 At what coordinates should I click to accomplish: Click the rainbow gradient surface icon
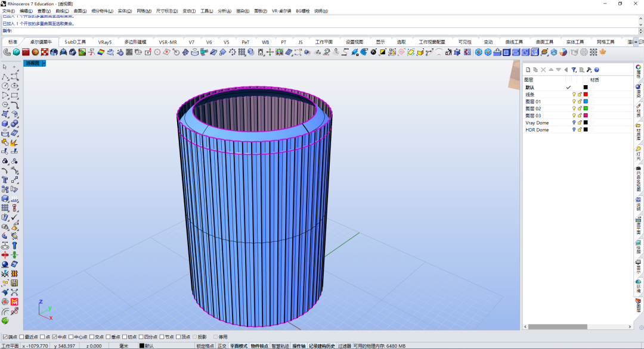click(x=101, y=52)
